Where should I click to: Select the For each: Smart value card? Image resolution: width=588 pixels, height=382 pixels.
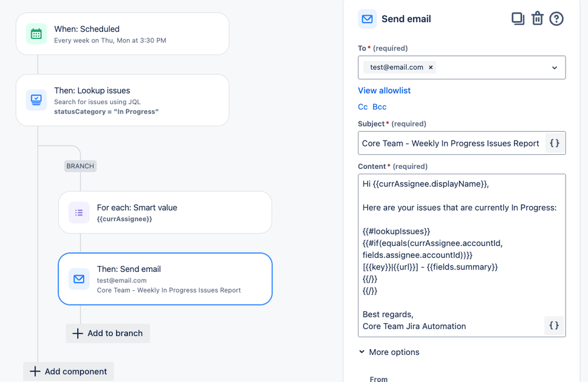pyautogui.click(x=166, y=212)
